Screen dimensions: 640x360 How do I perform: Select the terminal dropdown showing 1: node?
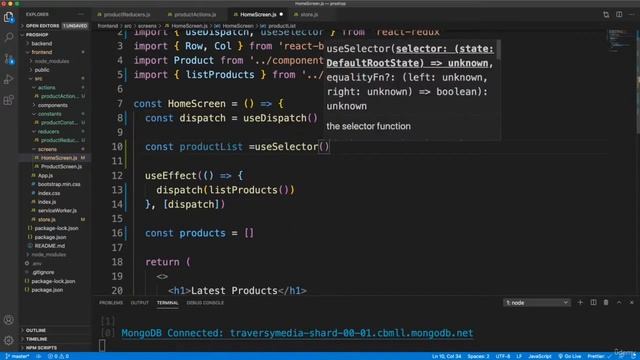[537, 302]
